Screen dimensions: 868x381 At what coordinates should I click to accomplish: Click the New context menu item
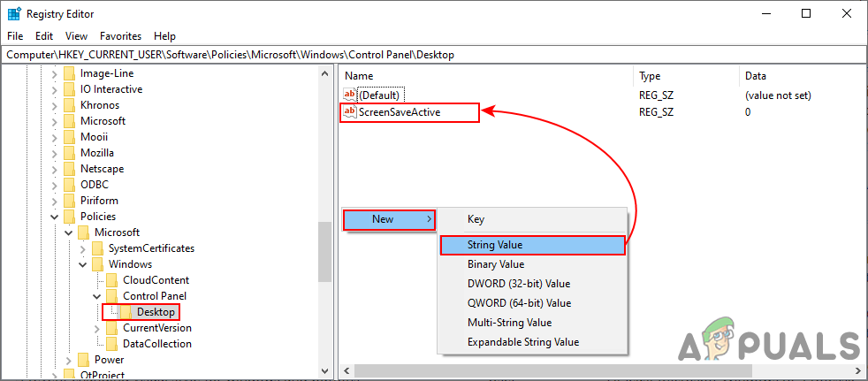click(389, 219)
